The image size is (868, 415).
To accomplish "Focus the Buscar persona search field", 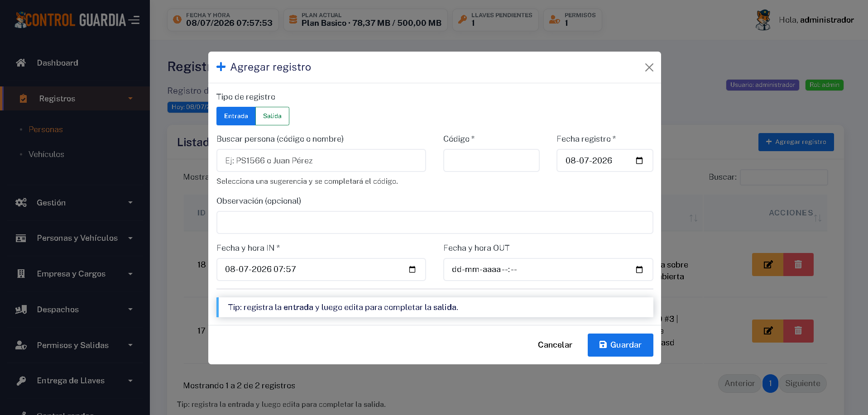I will coord(321,161).
